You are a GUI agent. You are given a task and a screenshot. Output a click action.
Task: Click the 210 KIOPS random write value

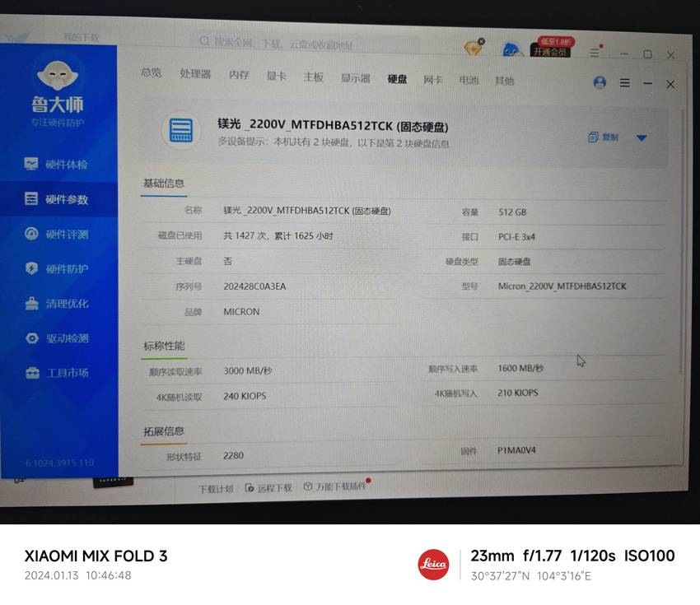(x=517, y=393)
